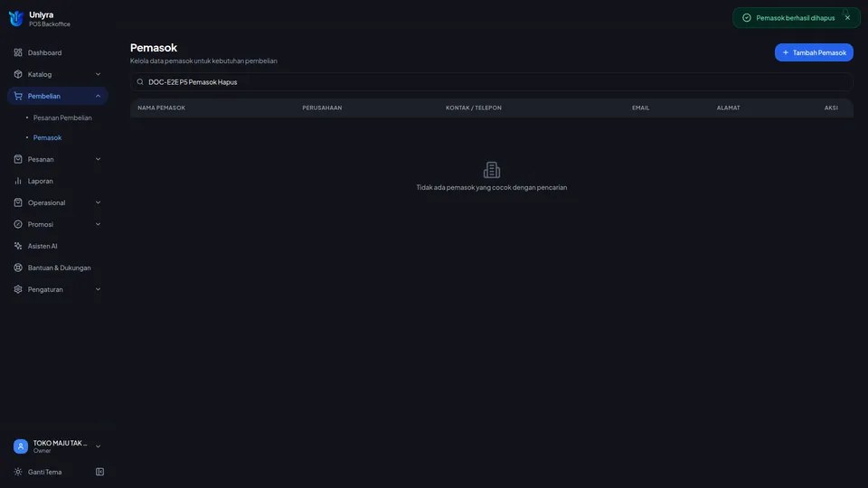Open Pesanan Pembelian submenu item
Screen dimensions: 868x488
coord(62,117)
